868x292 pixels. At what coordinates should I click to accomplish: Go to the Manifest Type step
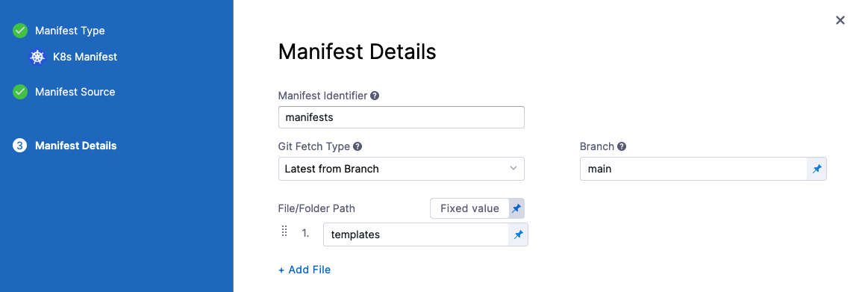pyautogui.click(x=69, y=31)
